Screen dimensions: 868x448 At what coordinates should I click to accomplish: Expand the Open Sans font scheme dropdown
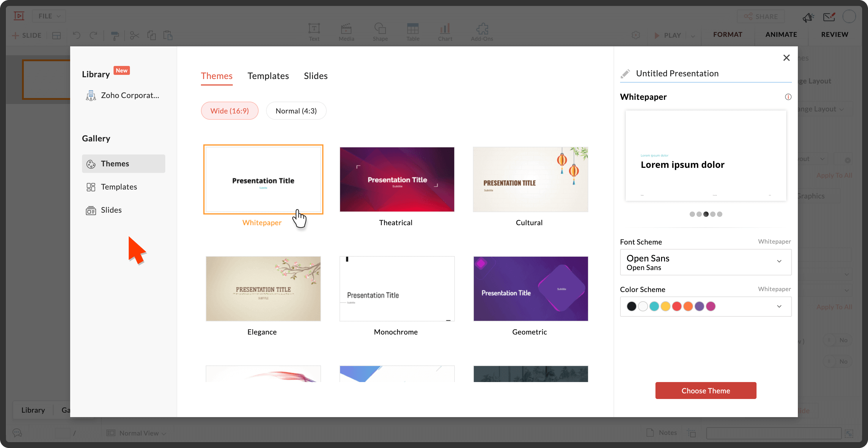(779, 262)
